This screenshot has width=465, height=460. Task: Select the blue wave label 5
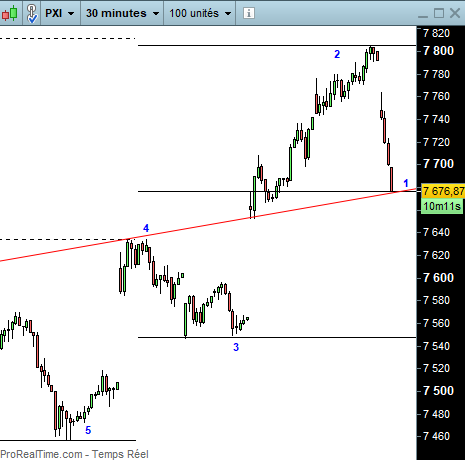[x=88, y=430]
